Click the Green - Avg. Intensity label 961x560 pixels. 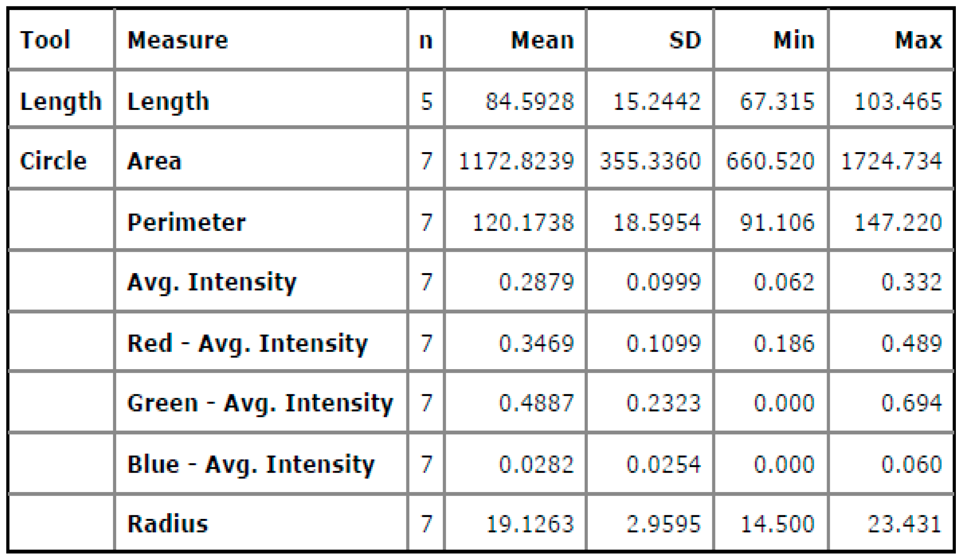pyautogui.click(x=260, y=403)
